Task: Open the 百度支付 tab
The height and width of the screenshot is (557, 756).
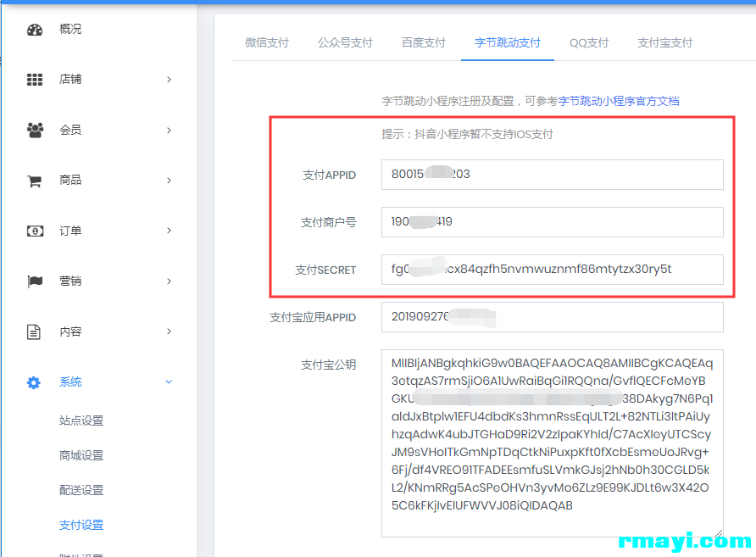Action: 424,42
